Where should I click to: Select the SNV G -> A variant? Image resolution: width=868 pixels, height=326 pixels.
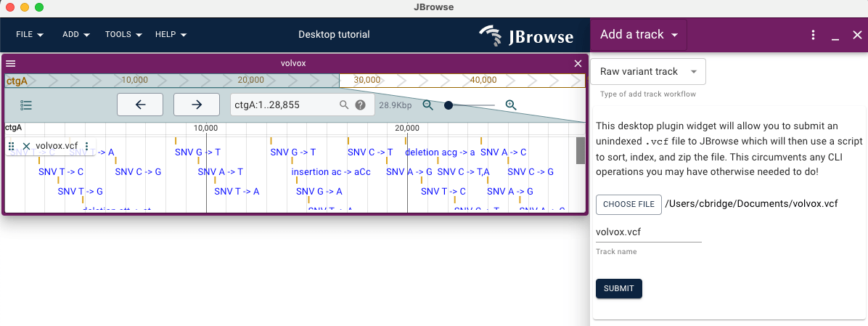319,192
